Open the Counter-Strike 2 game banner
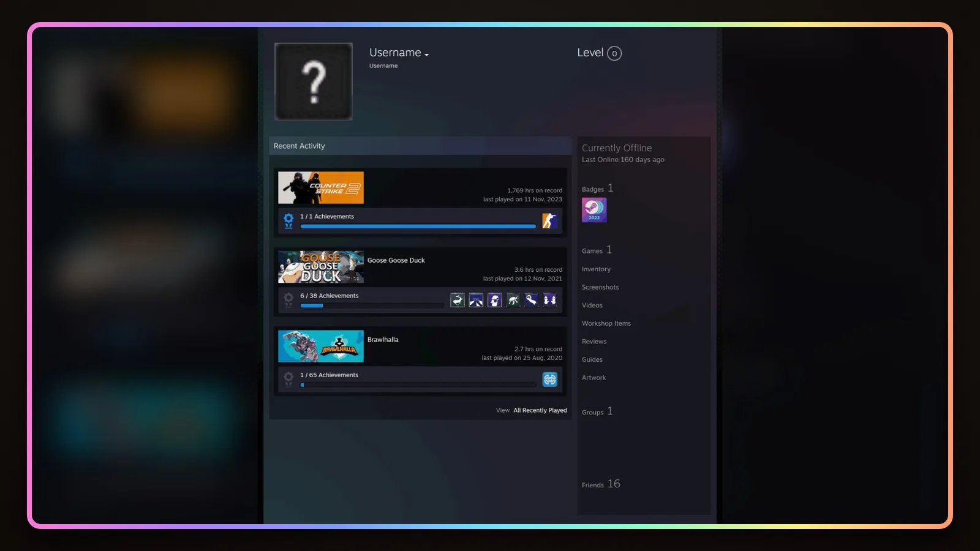 click(x=321, y=187)
